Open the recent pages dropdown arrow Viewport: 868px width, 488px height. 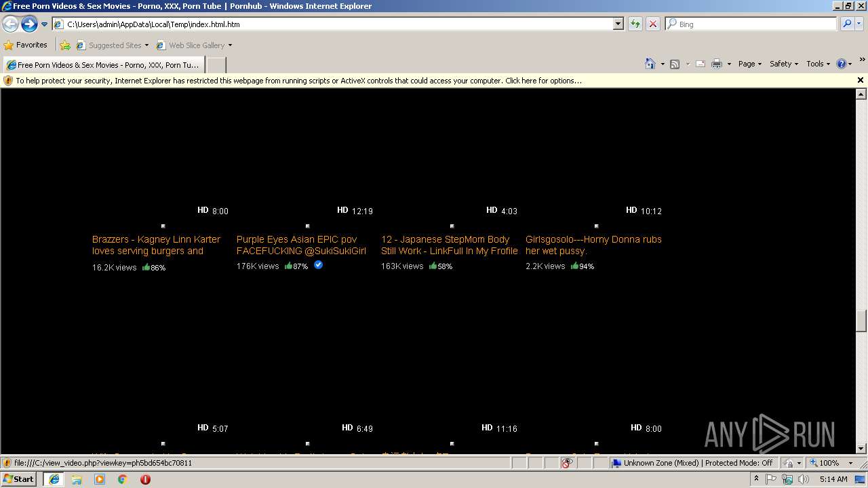click(44, 24)
